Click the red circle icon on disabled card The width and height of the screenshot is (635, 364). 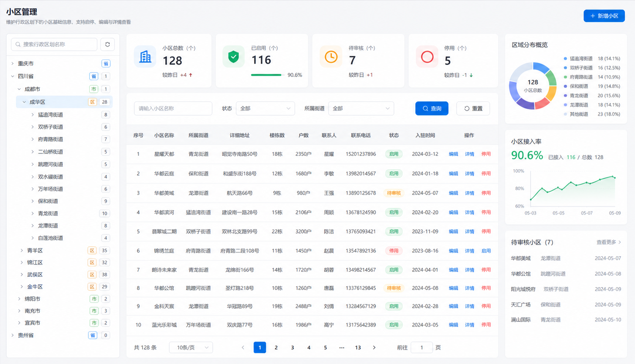427,57
